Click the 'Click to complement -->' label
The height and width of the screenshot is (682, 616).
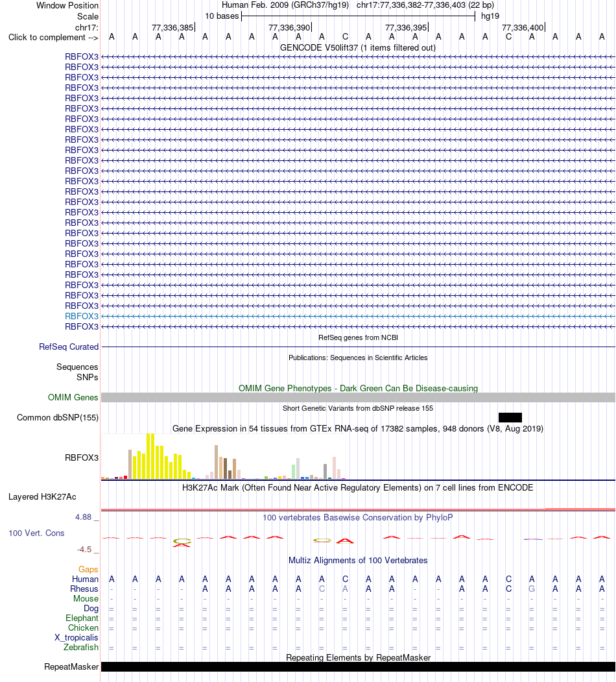click(53, 38)
